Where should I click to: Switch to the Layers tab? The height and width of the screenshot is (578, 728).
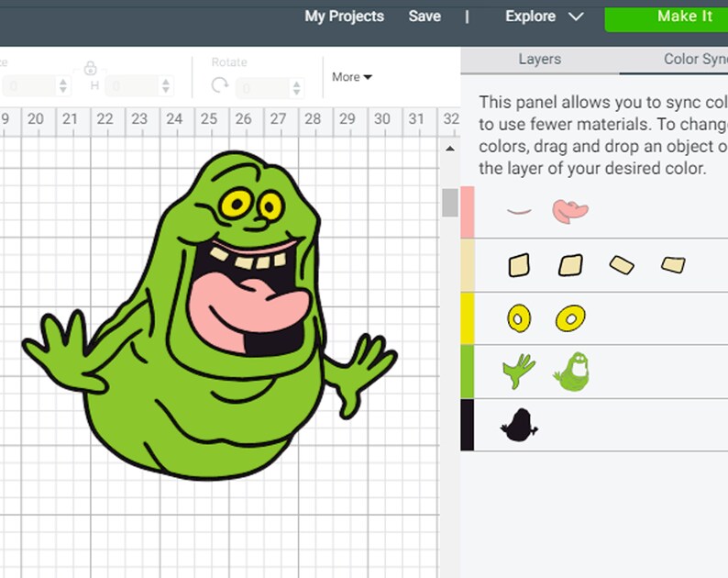tap(539, 59)
